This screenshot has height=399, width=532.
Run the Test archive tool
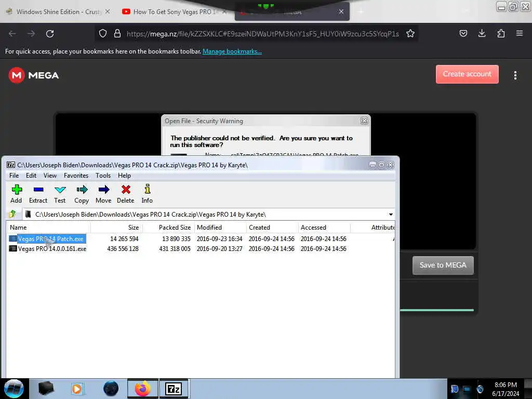tap(60, 194)
